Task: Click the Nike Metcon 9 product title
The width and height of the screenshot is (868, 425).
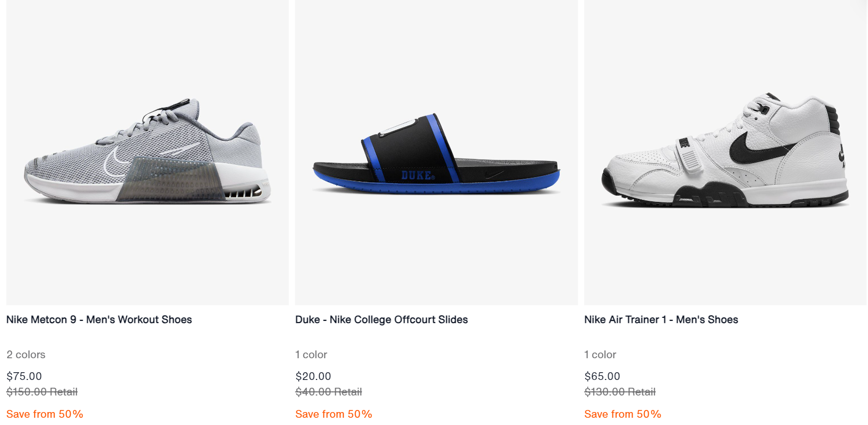Action: [x=99, y=319]
